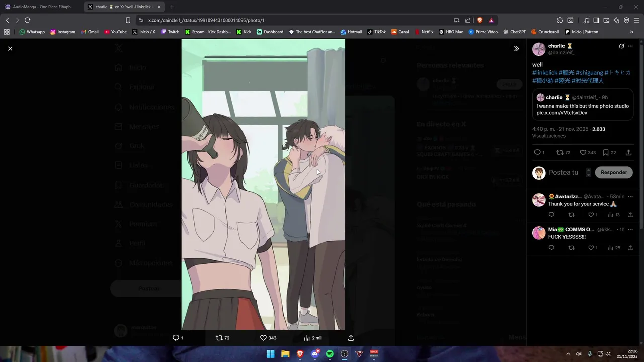Image resolution: width=644 pixels, height=362 pixels.
Task: Bookmark charlie's post showing 22 bookmarks
Action: click(606, 152)
